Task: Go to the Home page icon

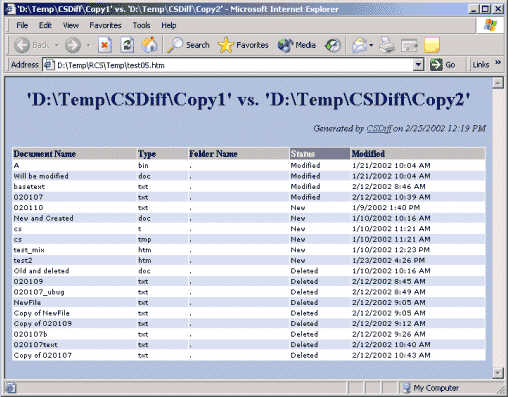Action: tap(150, 45)
